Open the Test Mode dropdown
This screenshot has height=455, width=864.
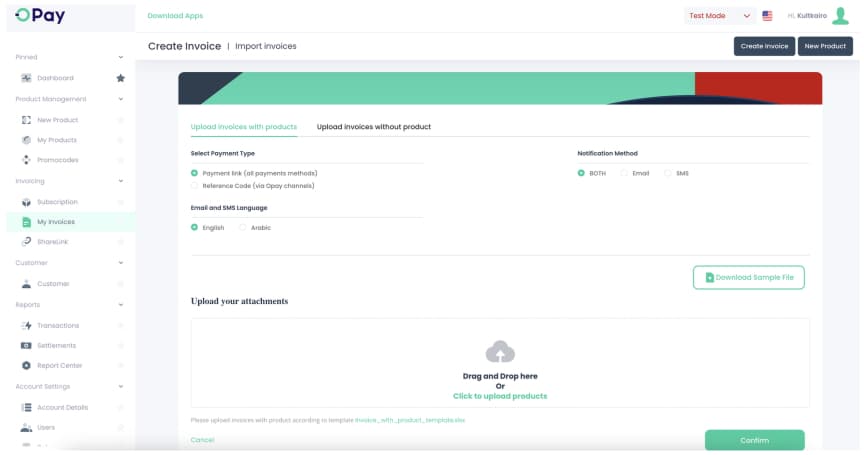point(719,16)
